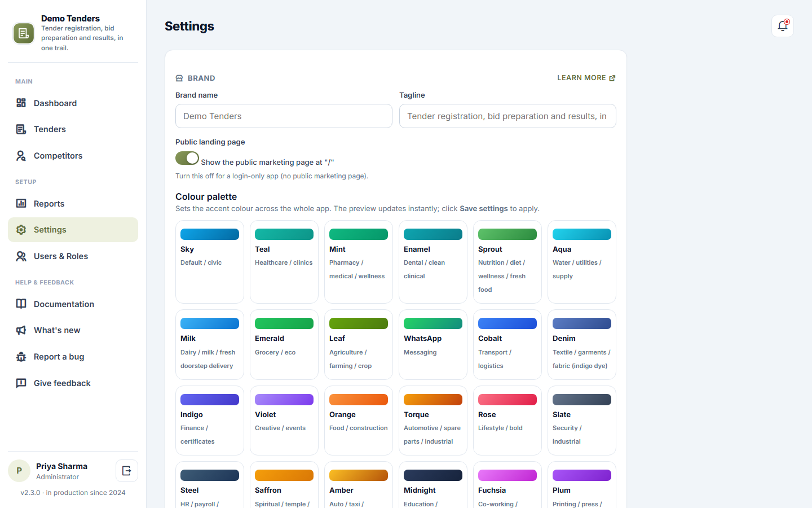Choose the Sprout colour palette
Viewport: 812px width, 508px height.
point(507,262)
